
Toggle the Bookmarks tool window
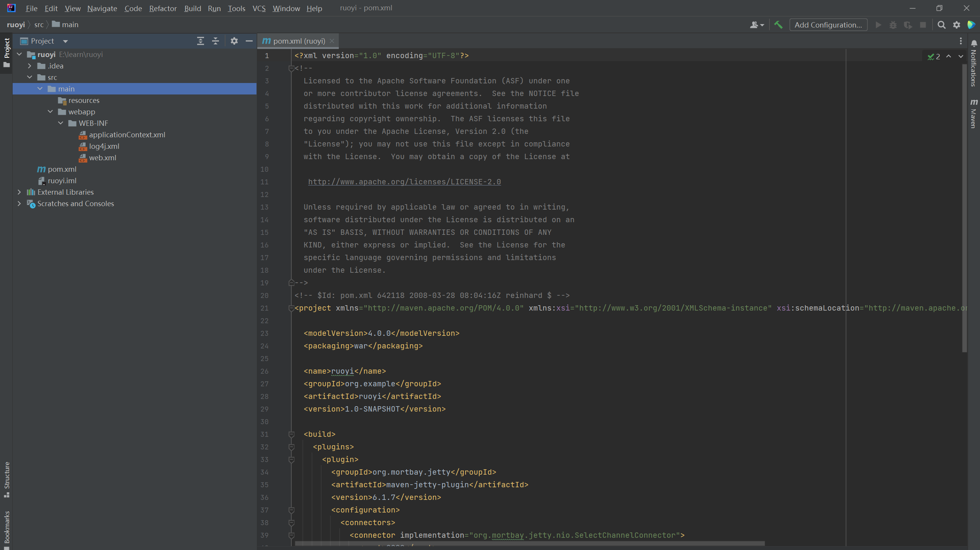(7, 527)
